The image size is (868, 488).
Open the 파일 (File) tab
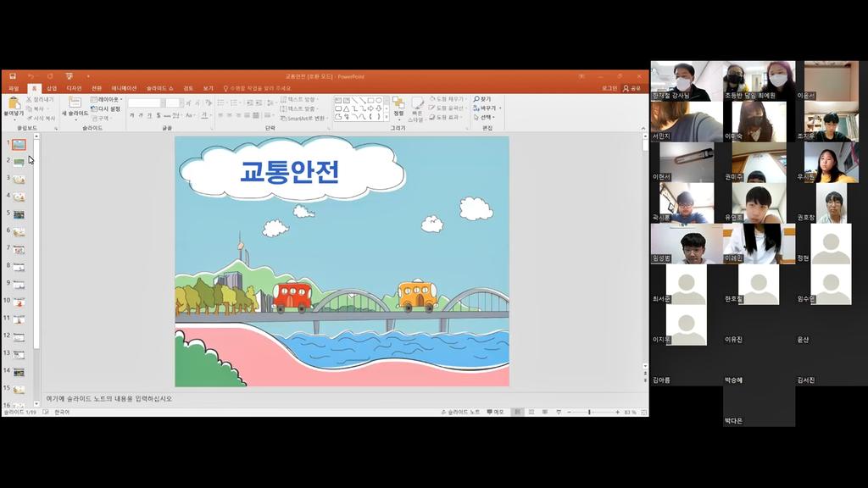point(14,88)
